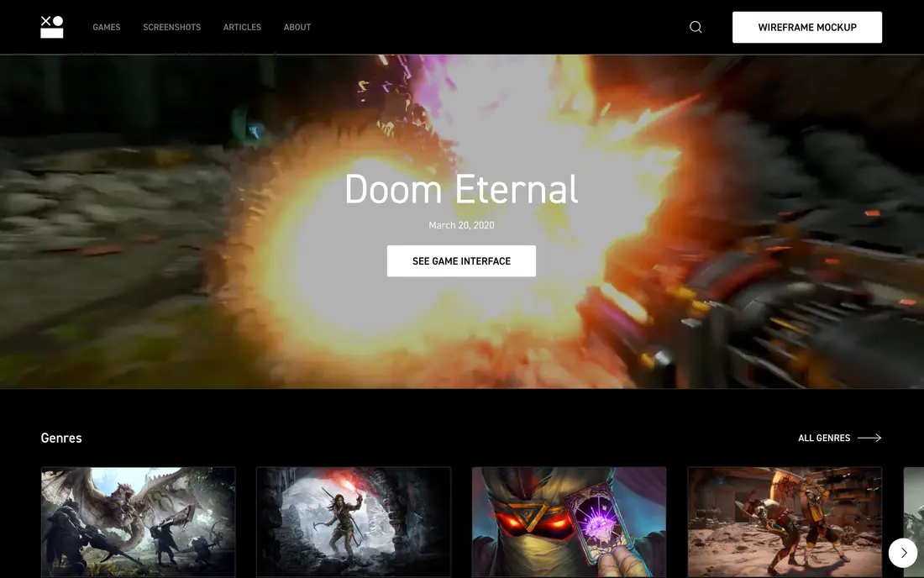The height and width of the screenshot is (578, 924).
Task: Open the card-holding masked character thumbnail
Action: 570,523
